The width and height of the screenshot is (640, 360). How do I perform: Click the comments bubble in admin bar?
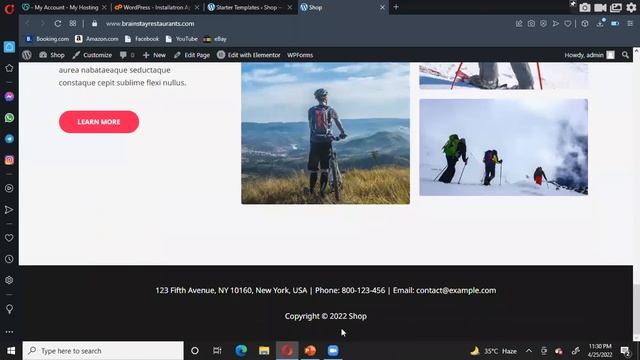pos(127,55)
